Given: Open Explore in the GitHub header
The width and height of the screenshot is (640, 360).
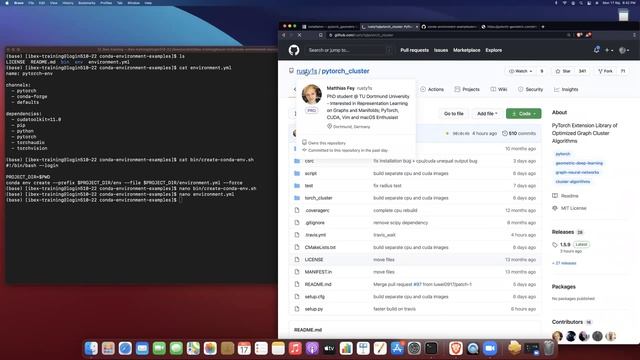Looking at the screenshot, I should (493, 50).
